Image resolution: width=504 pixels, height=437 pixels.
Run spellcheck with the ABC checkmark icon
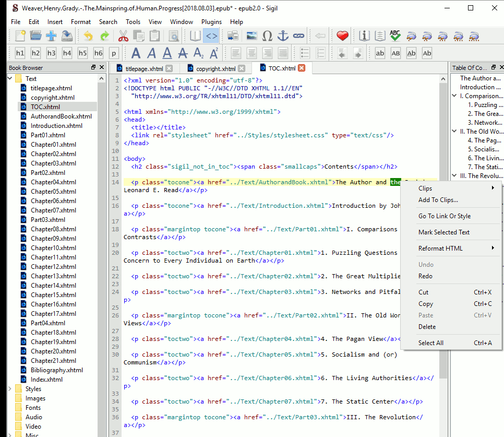coord(395,36)
